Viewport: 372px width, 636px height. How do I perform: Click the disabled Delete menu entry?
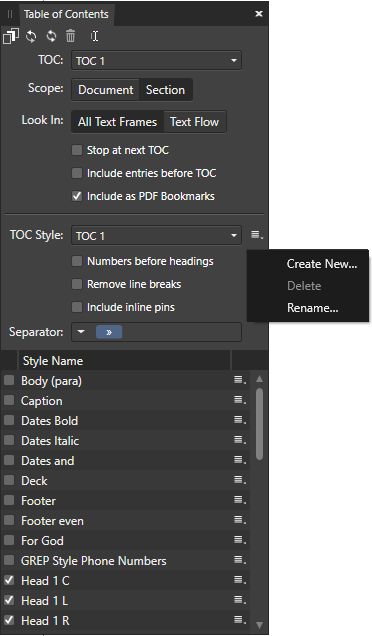coord(304,286)
